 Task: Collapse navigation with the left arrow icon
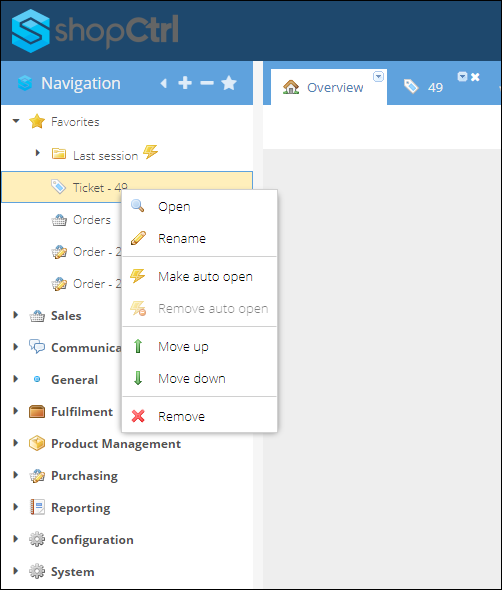163,83
